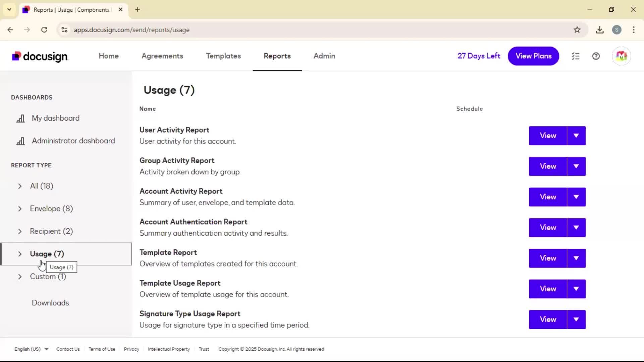Screen dimensions: 644x362
Task: View the Account Authentication Report
Action: [548, 228]
